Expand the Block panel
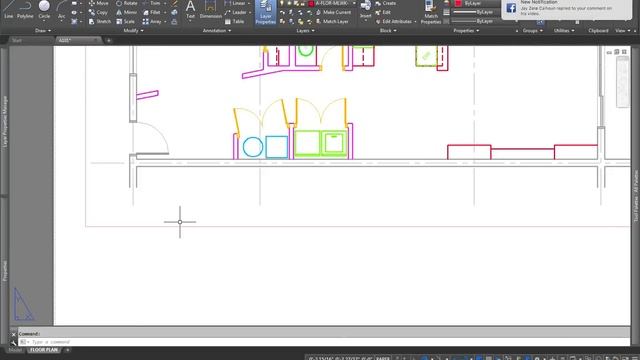Viewport: 640px width, 360px height. click(x=388, y=31)
